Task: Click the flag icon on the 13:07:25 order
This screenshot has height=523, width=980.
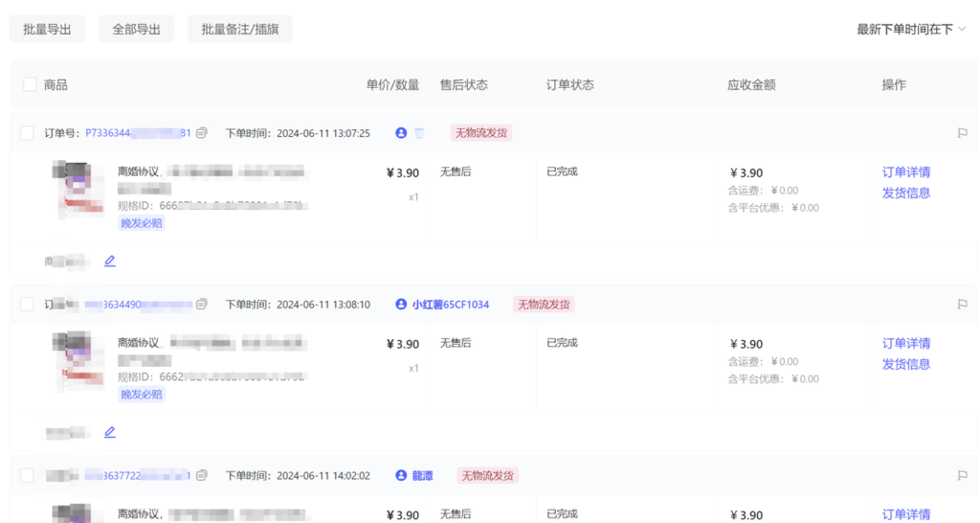Action: 962,133
